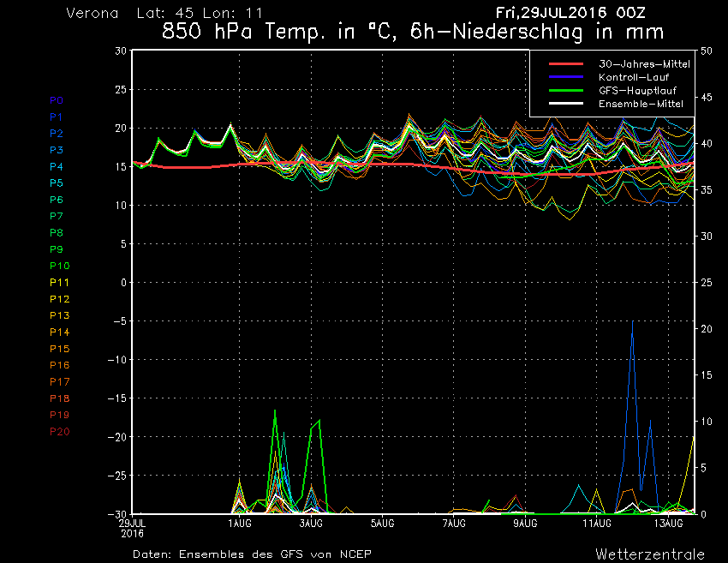Click "40" on the precipitation axis
728x563 pixels.
point(707,144)
